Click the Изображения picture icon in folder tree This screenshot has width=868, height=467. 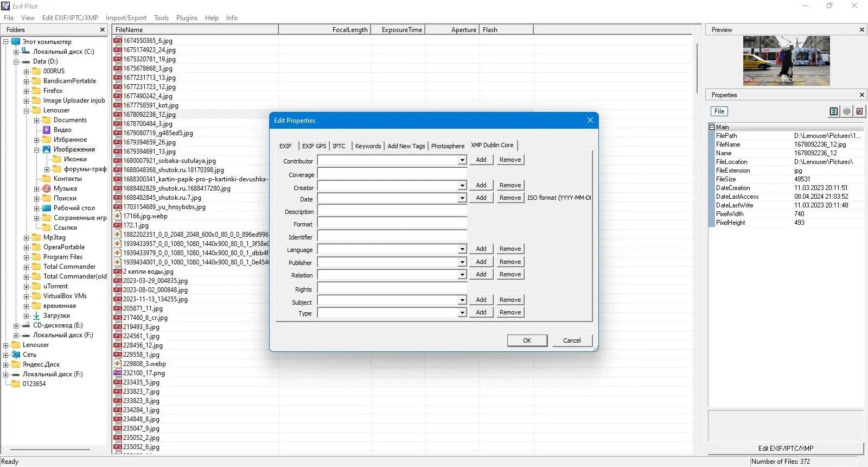click(x=47, y=149)
